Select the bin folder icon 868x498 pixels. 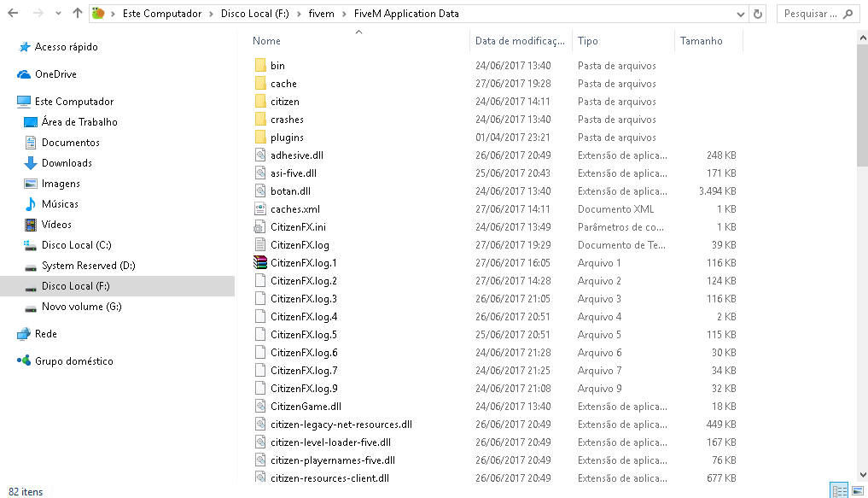coord(260,66)
